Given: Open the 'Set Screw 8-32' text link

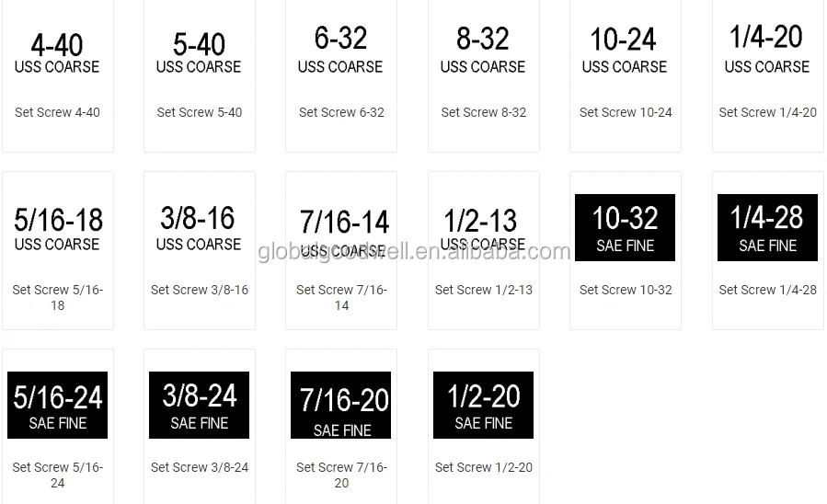Looking at the screenshot, I should point(484,112).
